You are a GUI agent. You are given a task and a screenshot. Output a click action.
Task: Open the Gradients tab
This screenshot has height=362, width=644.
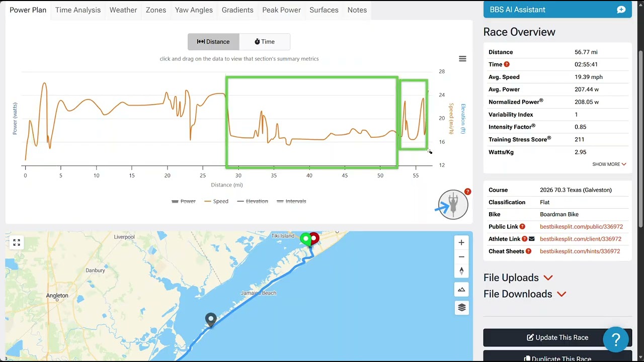[237, 10]
